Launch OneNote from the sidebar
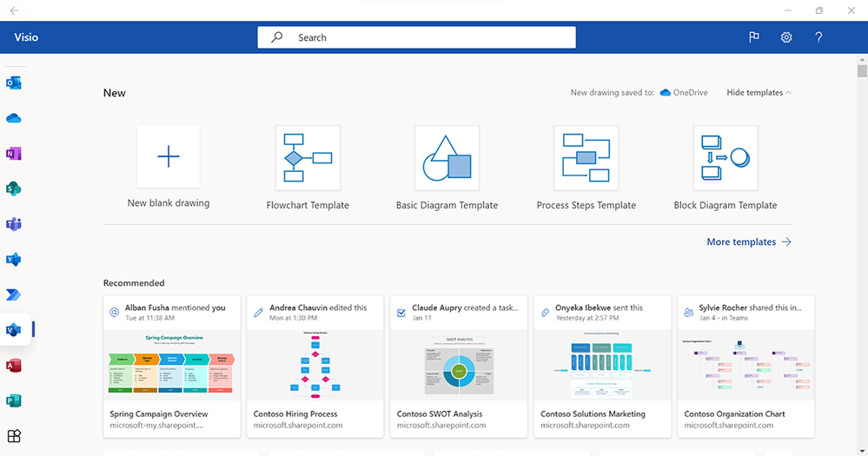Image resolution: width=868 pixels, height=456 pixels. click(x=14, y=154)
